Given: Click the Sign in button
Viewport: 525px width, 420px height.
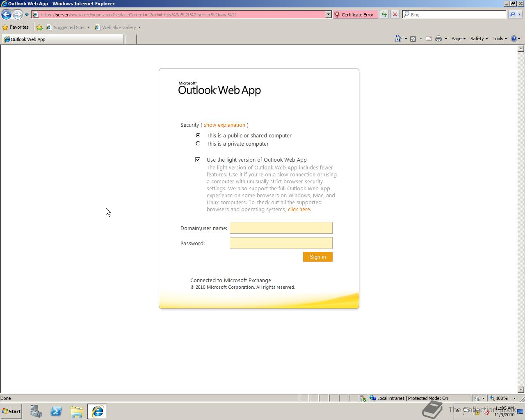Looking at the screenshot, I should pyautogui.click(x=318, y=257).
